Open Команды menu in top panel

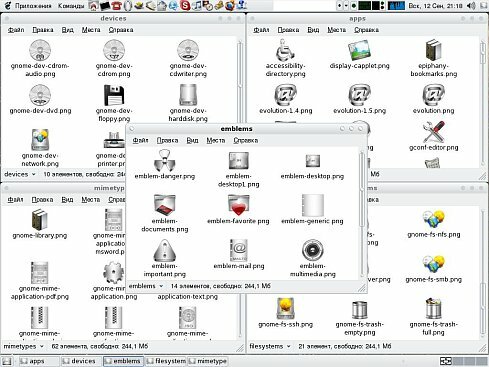click(71, 6)
